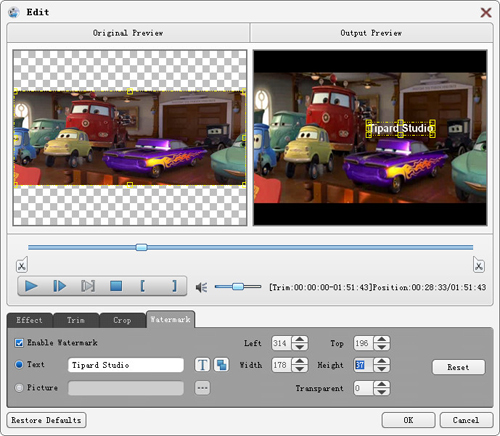Viewport: 500px width, 436px height.
Task: Confirm changes with OK button
Action: click(408, 420)
